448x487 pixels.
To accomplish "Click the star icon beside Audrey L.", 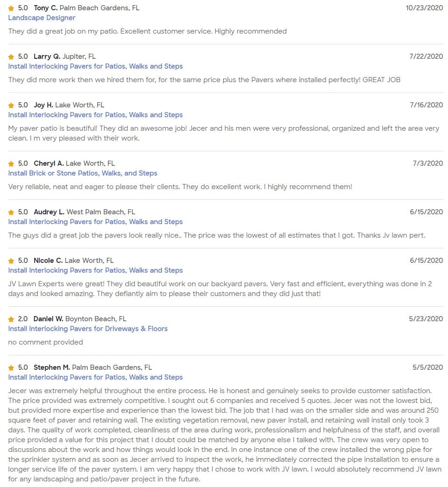I will [11, 212].
